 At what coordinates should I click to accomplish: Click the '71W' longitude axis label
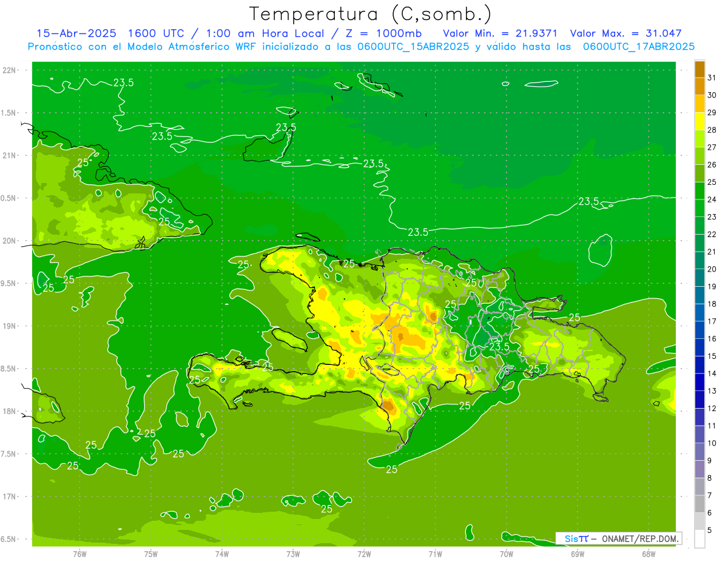435,554
